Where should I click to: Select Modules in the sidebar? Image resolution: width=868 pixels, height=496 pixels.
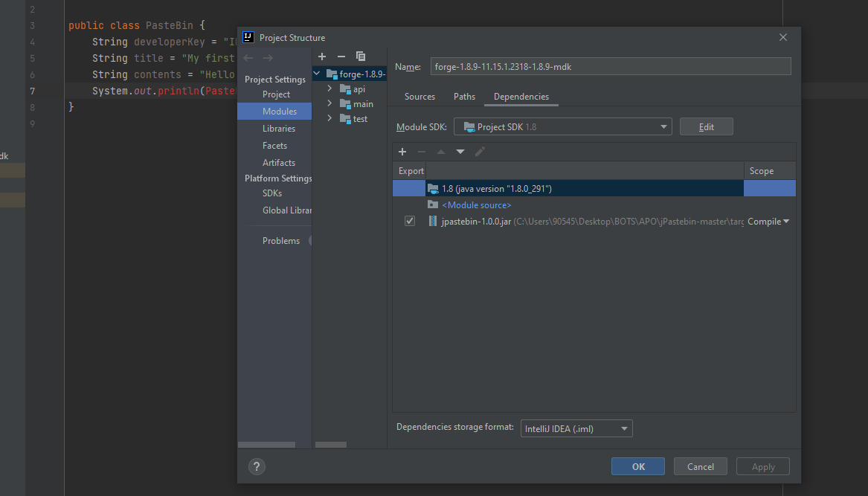274,112
